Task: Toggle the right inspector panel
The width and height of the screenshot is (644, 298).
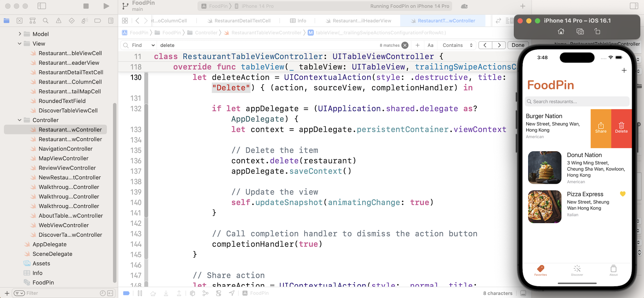Action: [634, 6]
